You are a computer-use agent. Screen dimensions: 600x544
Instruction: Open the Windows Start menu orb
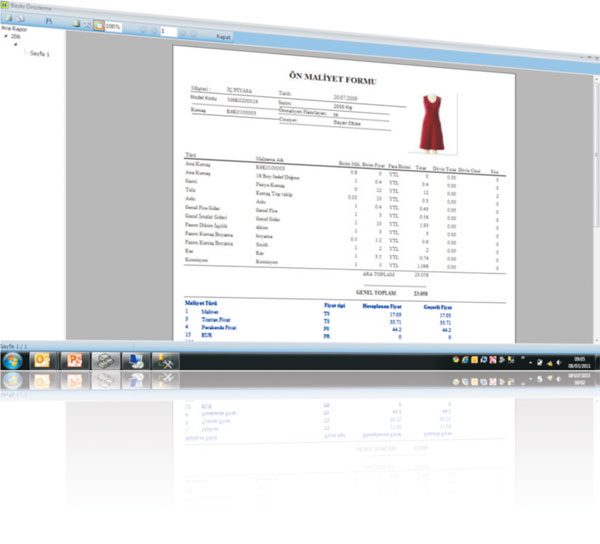[x=12, y=361]
